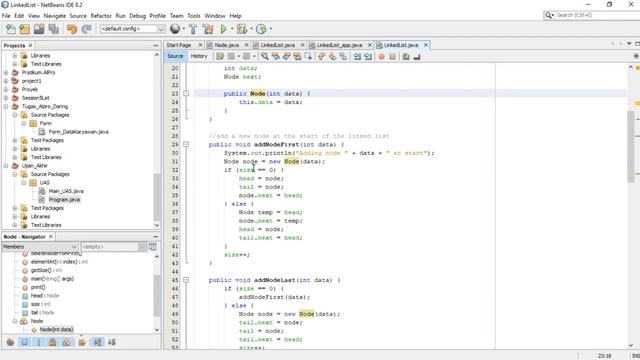This screenshot has height=360, width=640.
Task: Expand the project1 project node
Action: (6, 81)
